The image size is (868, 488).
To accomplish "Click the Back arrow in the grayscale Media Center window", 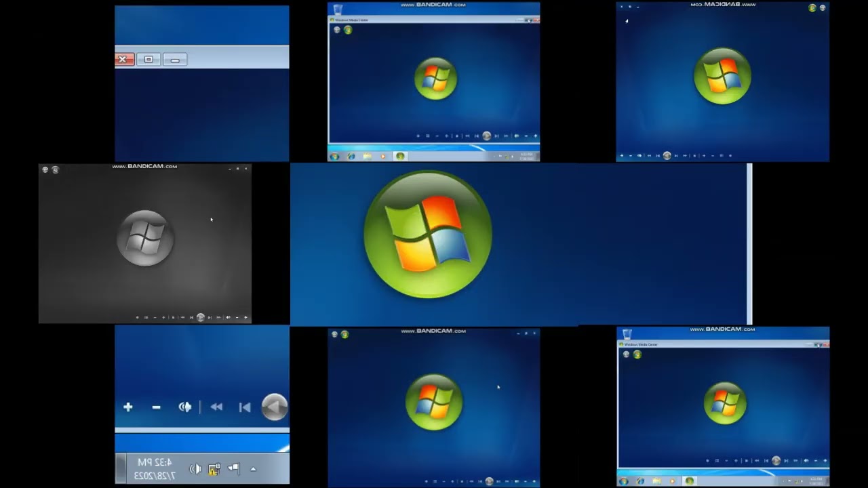I will [45, 169].
